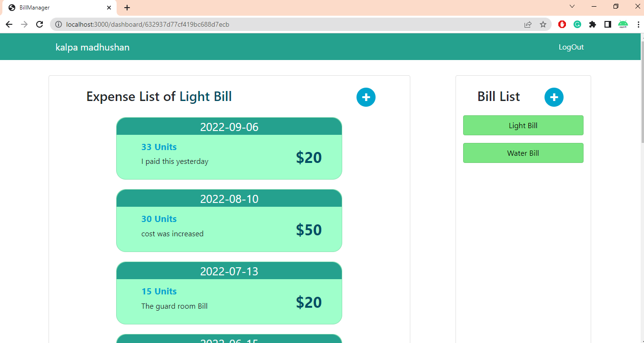Click the plus icon to add a new expense
Viewport: 644px width, 343px height.
(x=366, y=97)
